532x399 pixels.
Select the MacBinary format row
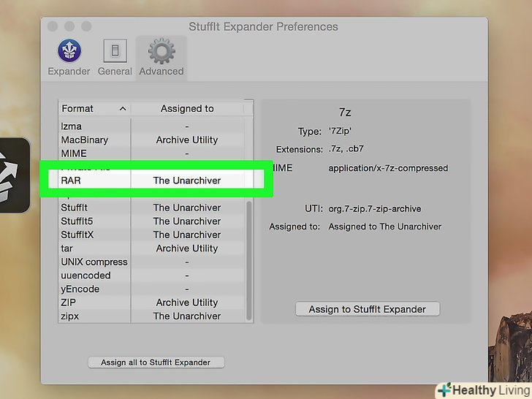point(151,140)
